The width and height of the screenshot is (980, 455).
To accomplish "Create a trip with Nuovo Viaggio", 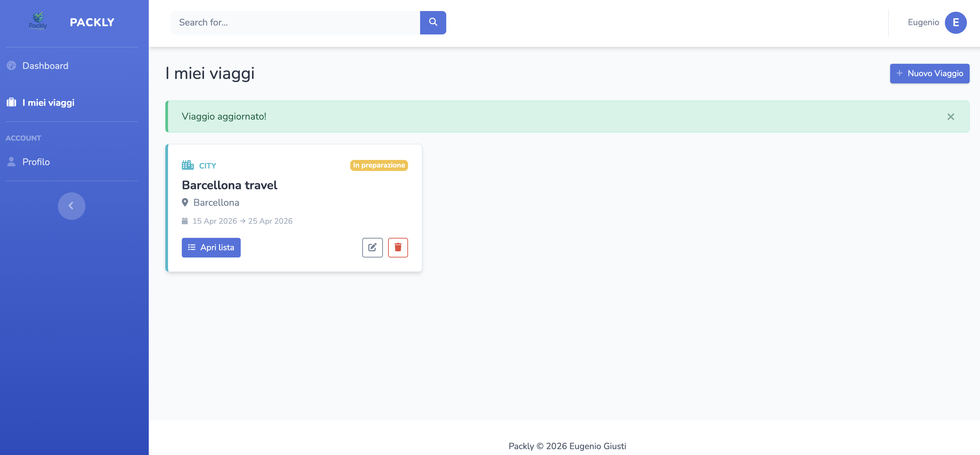I will click(929, 73).
